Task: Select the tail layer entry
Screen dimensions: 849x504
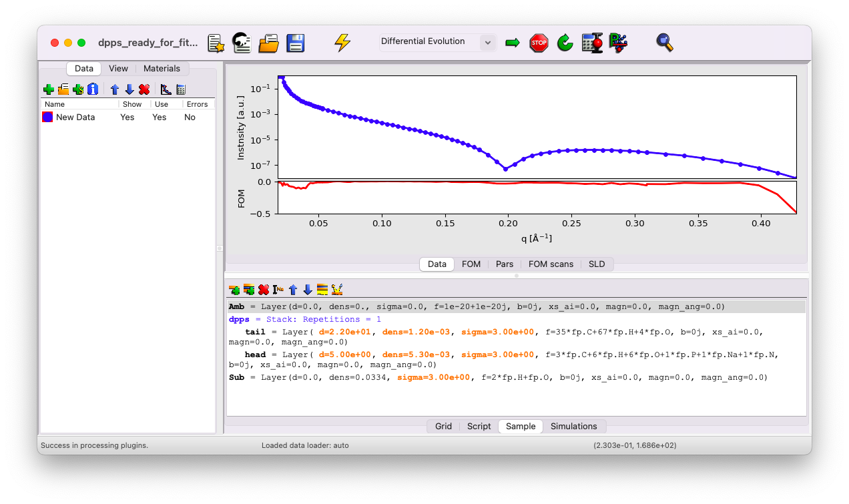Action: coord(517,336)
